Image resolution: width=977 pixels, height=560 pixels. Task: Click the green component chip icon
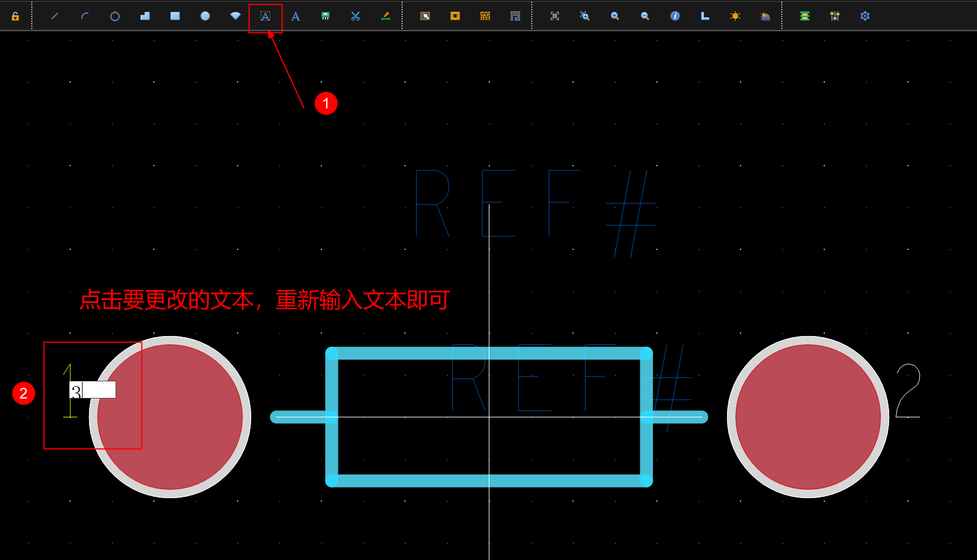[325, 17]
